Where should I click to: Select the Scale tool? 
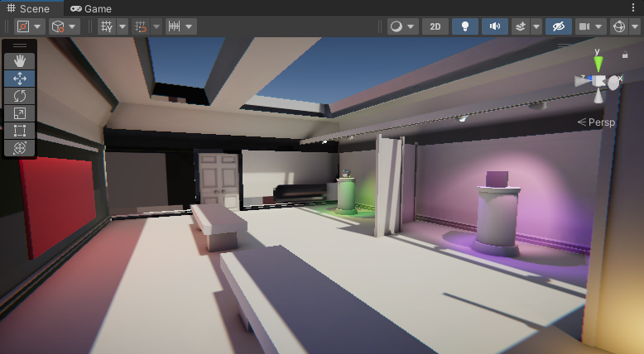click(20, 113)
